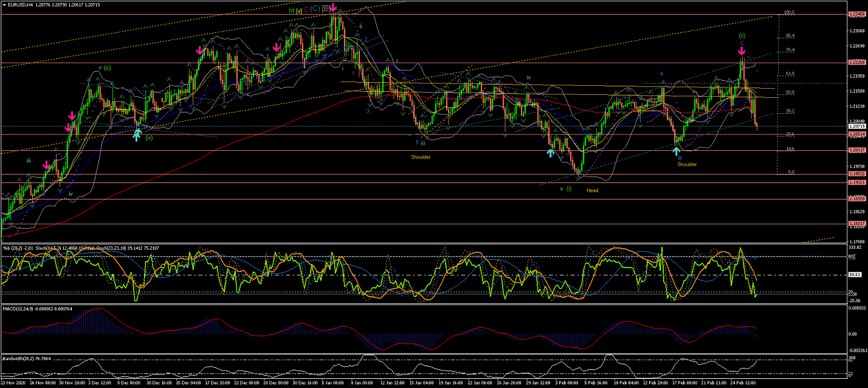This screenshot has height=388, width=868.
Task: Select the pink arrow near 17 Dec candles
Action: click(199, 51)
